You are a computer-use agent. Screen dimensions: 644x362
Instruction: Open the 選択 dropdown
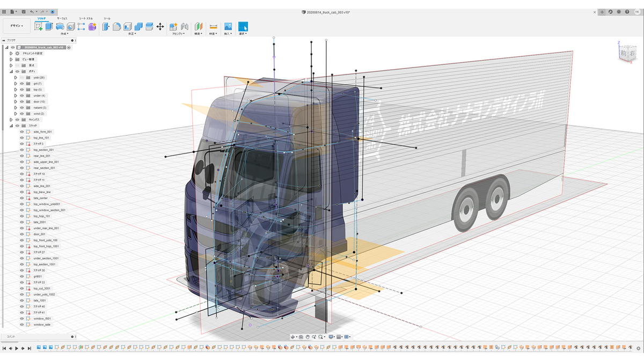point(243,33)
